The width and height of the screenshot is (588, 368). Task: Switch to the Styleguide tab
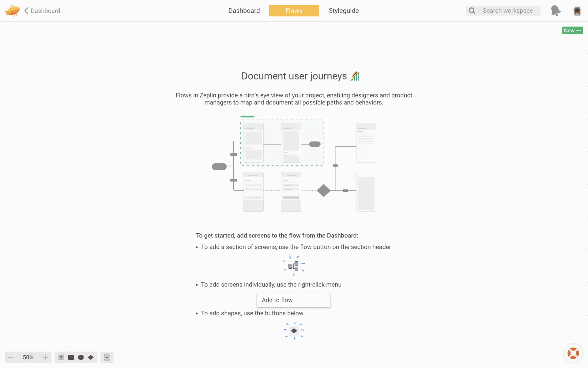(344, 11)
